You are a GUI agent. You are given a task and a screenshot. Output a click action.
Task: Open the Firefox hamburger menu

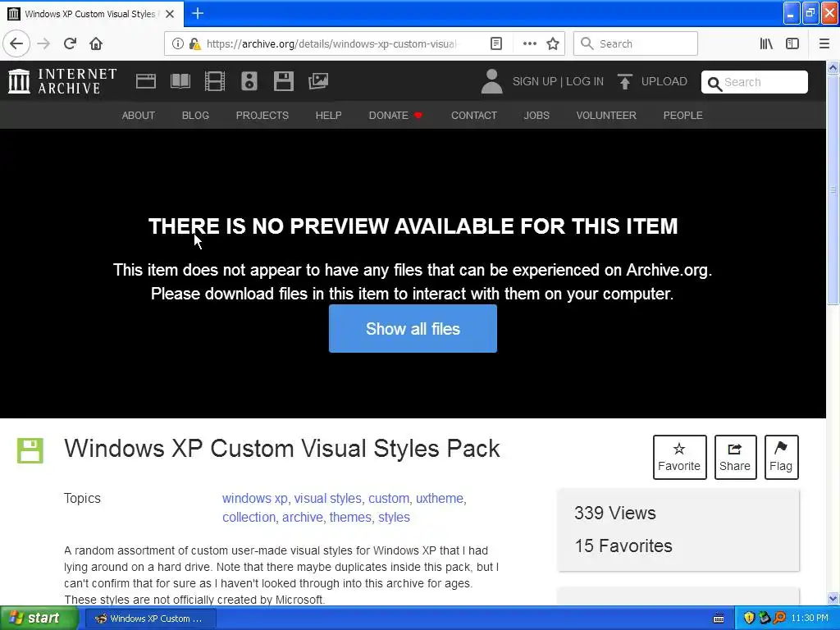click(x=824, y=43)
